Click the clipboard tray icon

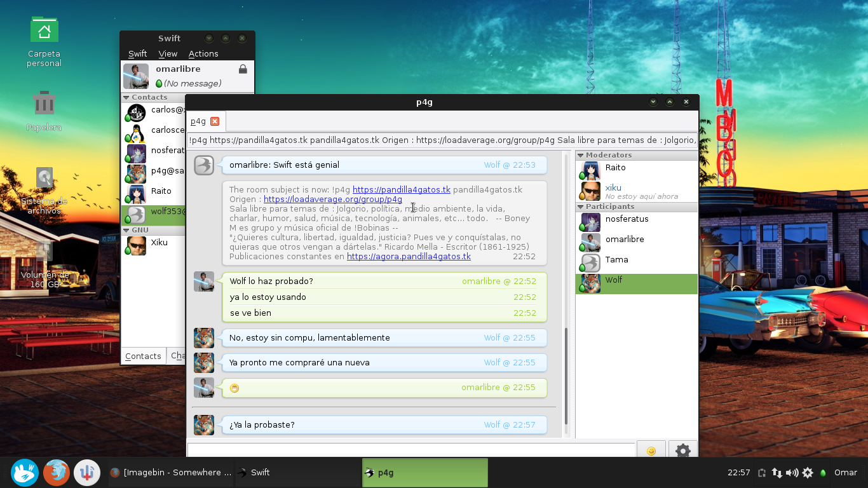tap(762, 473)
